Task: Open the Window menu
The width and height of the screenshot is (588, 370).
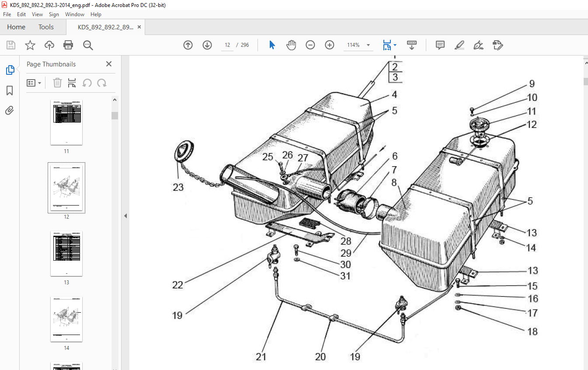Action: point(75,14)
